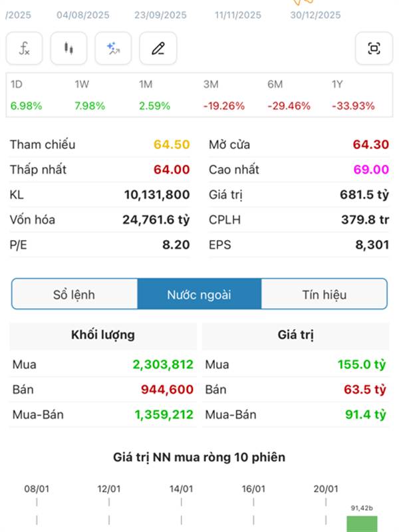
Task: Switch to the Tín hiệu tab
Action: point(324,295)
